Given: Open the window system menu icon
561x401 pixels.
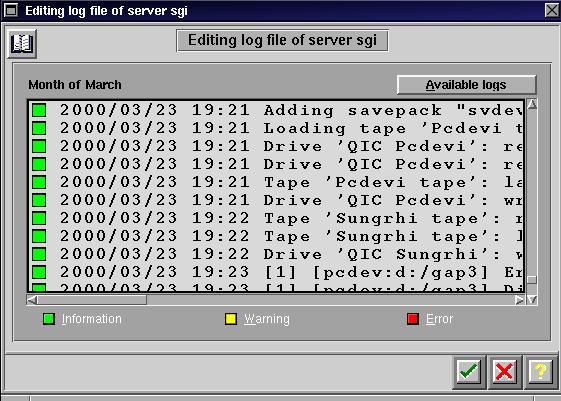Looking at the screenshot, I should 11,10.
